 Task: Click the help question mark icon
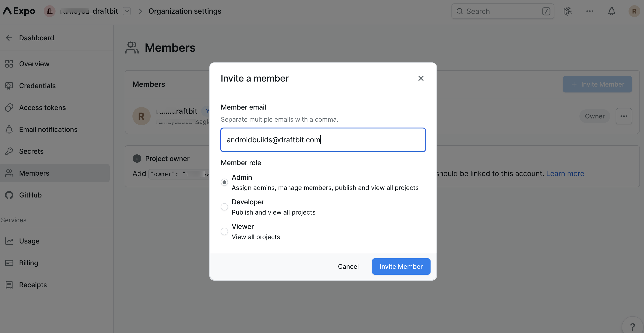pyautogui.click(x=632, y=327)
